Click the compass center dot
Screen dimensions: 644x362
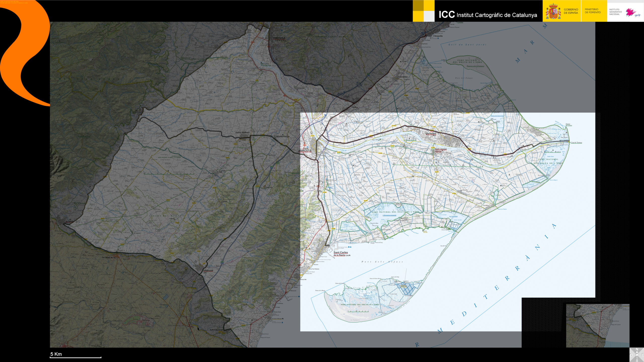(637, 355)
